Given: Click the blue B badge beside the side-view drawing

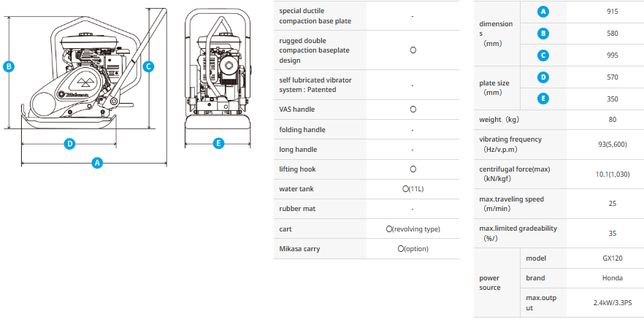Looking at the screenshot, I should pos(9,66).
